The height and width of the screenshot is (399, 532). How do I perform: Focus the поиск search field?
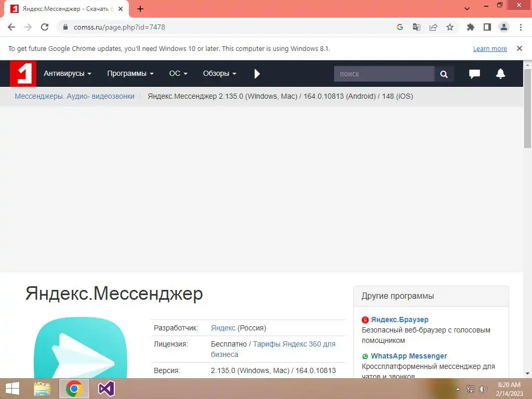point(384,74)
